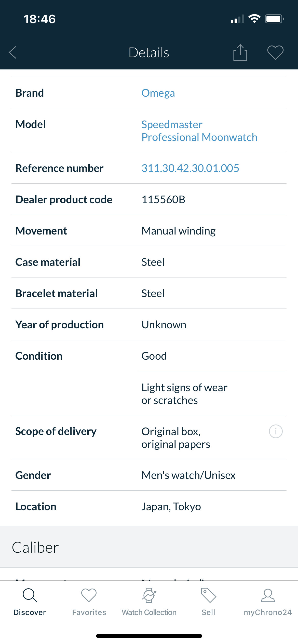Viewport: 298px width, 644px height.
Task: Open Speedmaster Professional Moonwatch model link
Action: pos(199,131)
